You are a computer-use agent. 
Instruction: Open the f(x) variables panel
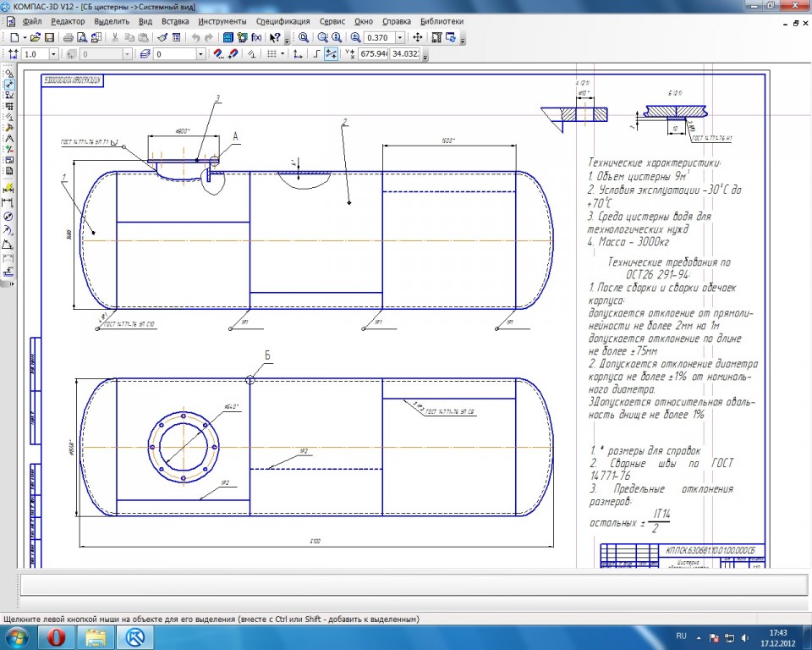pyautogui.click(x=256, y=37)
